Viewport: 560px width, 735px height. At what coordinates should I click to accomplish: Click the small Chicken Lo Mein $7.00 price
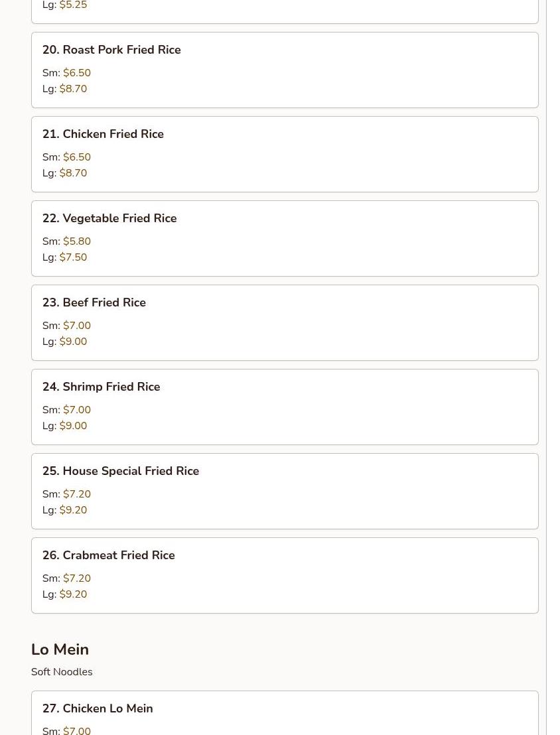point(77,730)
